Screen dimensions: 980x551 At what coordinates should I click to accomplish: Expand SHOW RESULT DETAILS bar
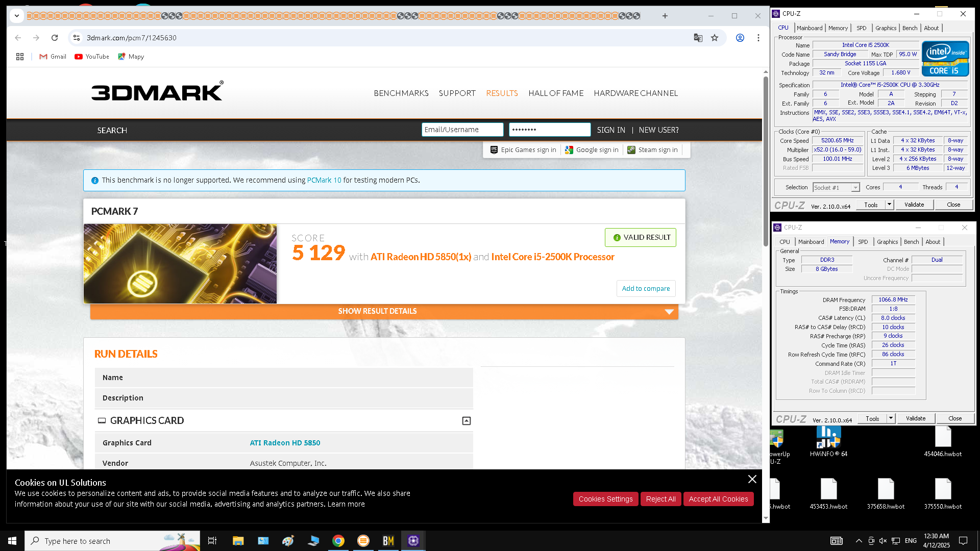[384, 311]
